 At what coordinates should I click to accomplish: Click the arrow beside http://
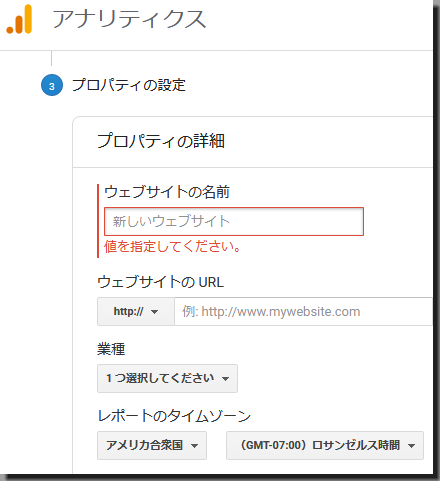pos(154,312)
